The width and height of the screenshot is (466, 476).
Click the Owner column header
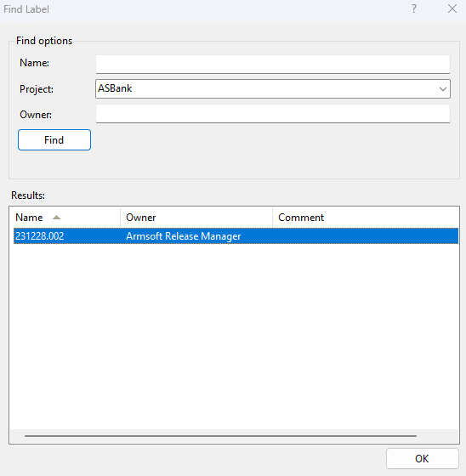(196, 218)
